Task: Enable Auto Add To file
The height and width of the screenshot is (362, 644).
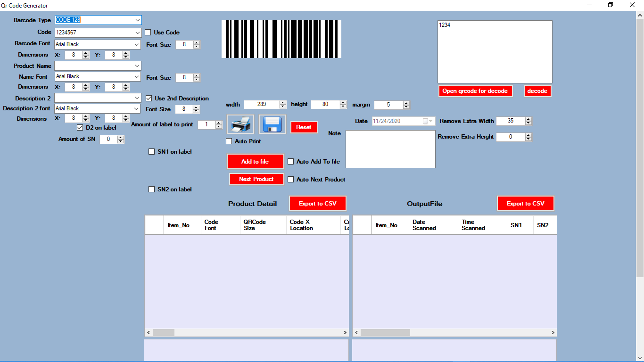Action: (290, 161)
